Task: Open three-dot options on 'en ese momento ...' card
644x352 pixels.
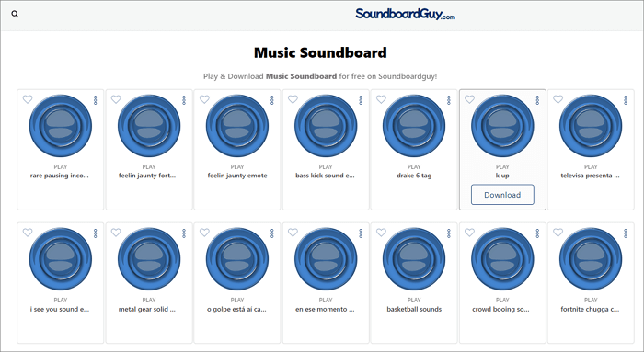Action: point(361,233)
